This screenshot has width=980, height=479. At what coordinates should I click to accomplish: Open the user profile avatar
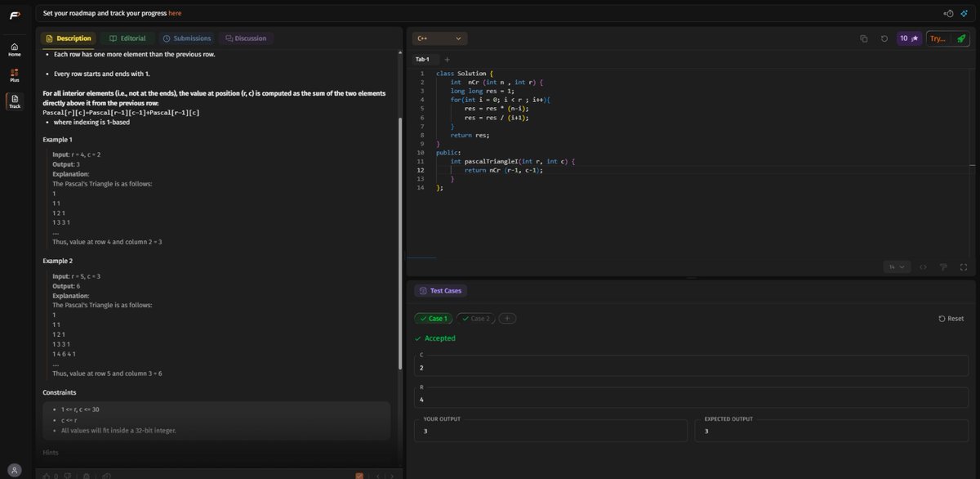(15, 469)
